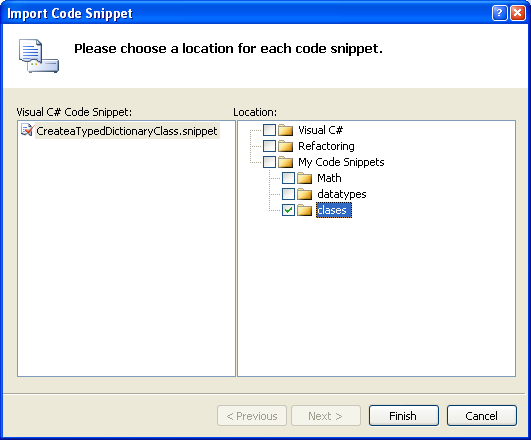
Task: Click the datatypes folder icon
Action: 304,194
